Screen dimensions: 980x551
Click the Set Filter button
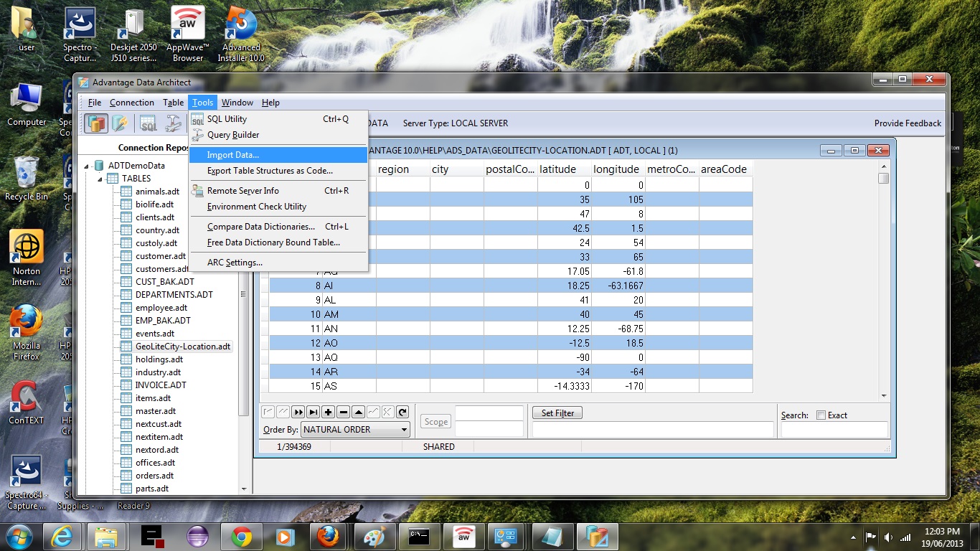click(557, 413)
